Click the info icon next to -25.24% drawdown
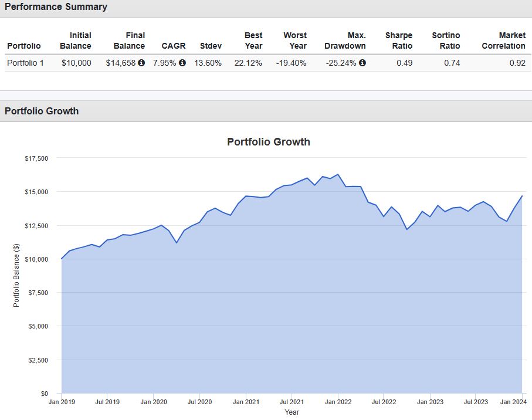 pos(362,63)
